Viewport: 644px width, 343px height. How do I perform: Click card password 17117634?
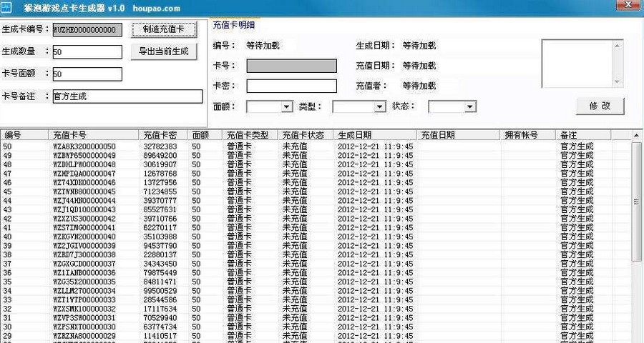160,309
